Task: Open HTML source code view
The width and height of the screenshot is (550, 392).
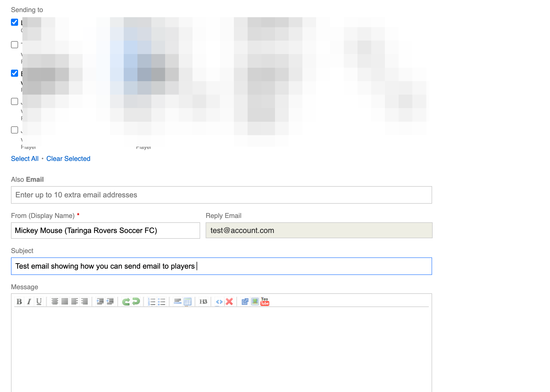Action: pyautogui.click(x=219, y=302)
